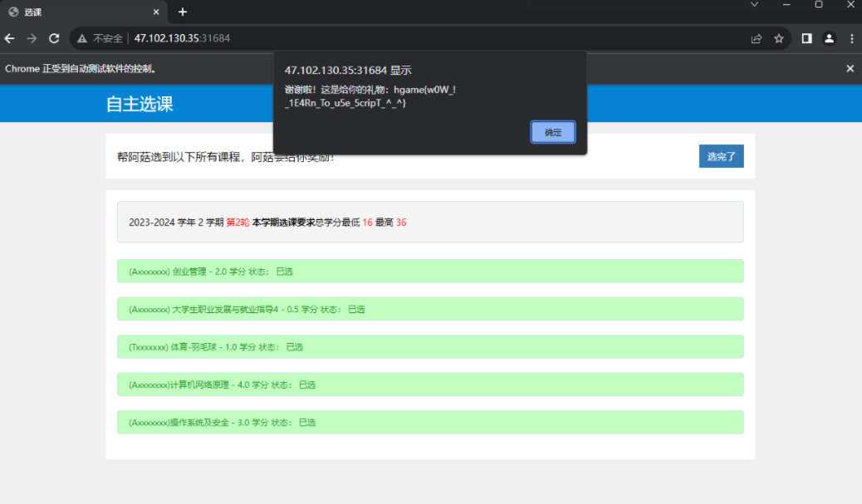Bookmark this page with the star icon

[x=779, y=38]
